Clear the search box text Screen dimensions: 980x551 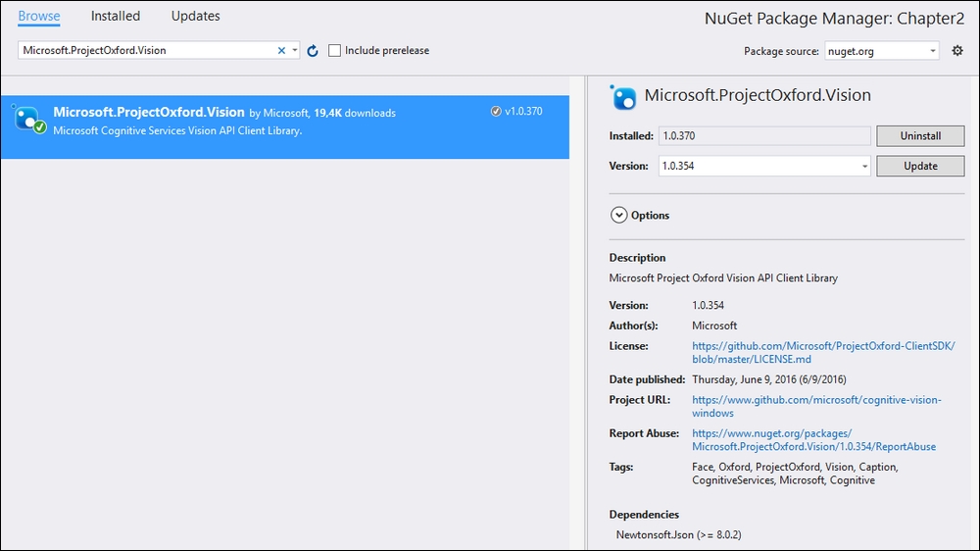pos(281,51)
